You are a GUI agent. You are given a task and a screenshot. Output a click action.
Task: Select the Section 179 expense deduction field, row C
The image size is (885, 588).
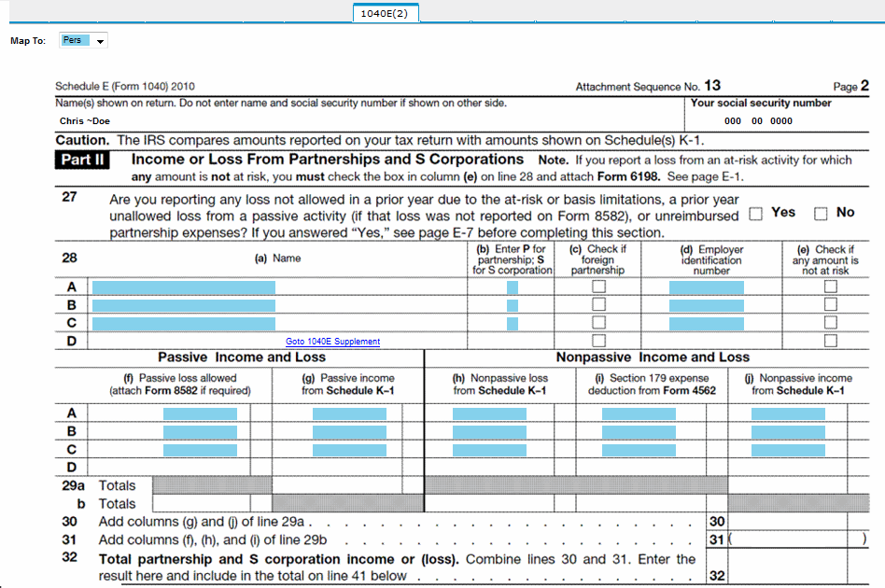(639, 450)
